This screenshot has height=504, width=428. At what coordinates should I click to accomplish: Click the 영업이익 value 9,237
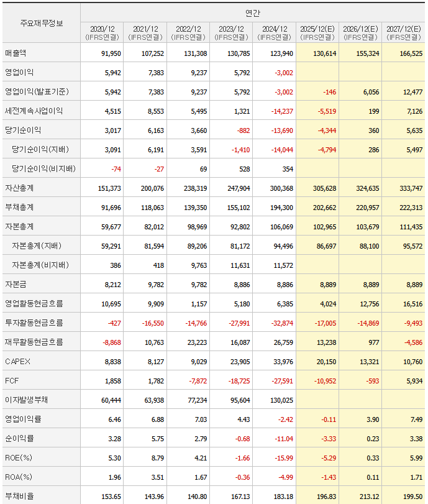pyautogui.click(x=199, y=73)
